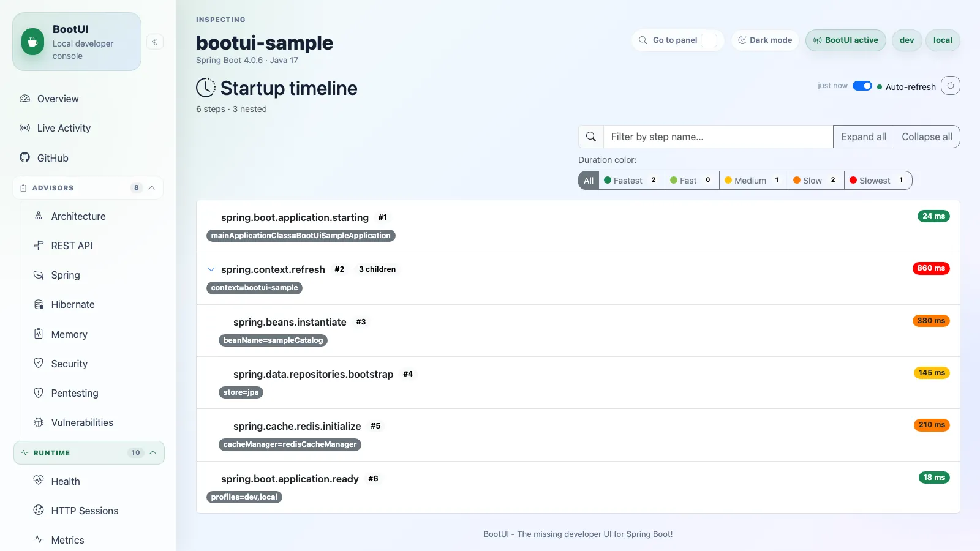The width and height of the screenshot is (980, 551).
Task: Expand all timeline steps
Action: (864, 137)
